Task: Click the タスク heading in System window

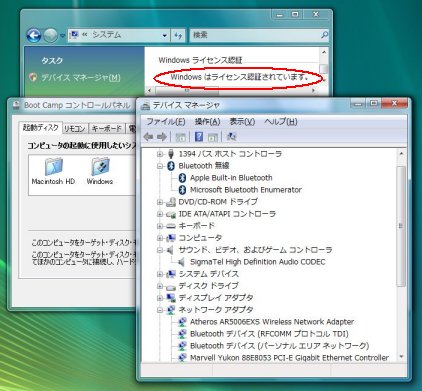Action: tap(52, 60)
